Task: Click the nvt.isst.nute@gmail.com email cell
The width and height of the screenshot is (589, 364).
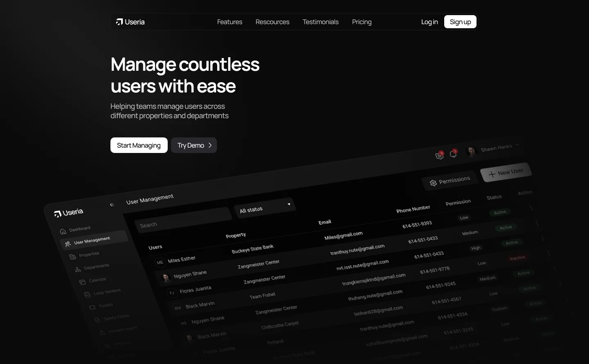Action: click(362, 265)
